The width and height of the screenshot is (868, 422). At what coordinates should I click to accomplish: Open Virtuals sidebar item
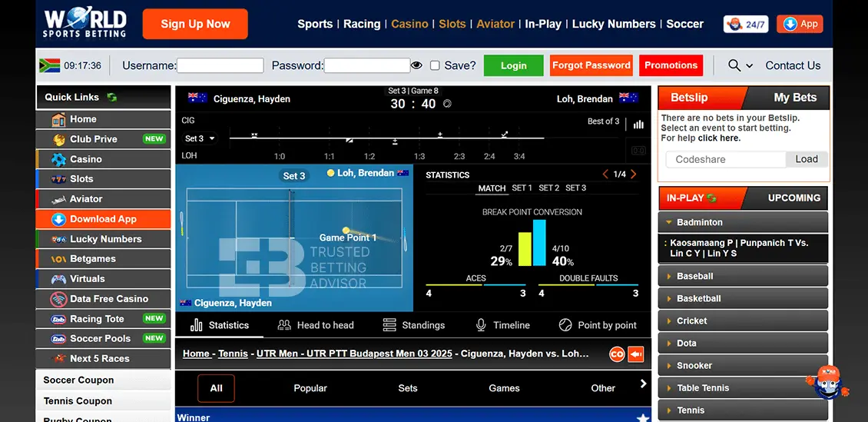[103, 278]
